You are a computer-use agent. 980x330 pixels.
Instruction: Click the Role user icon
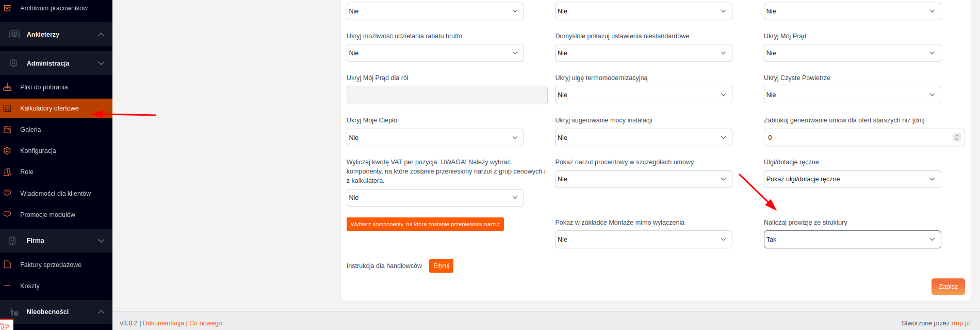click(x=7, y=172)
